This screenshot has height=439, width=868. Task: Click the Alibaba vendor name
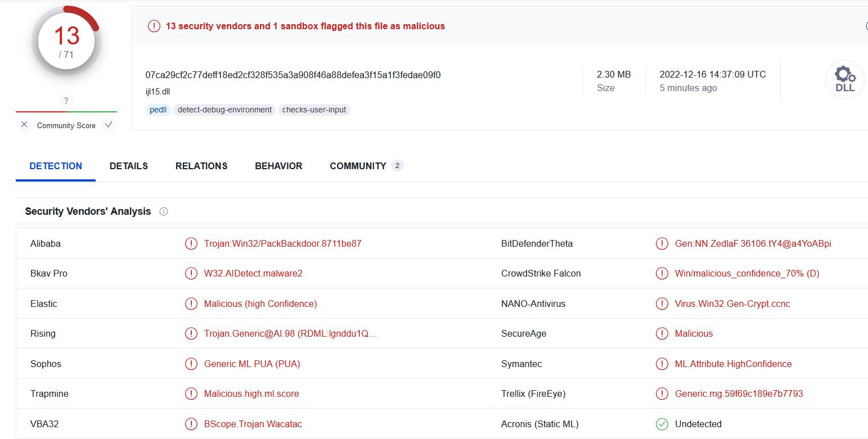coord(46,243)
